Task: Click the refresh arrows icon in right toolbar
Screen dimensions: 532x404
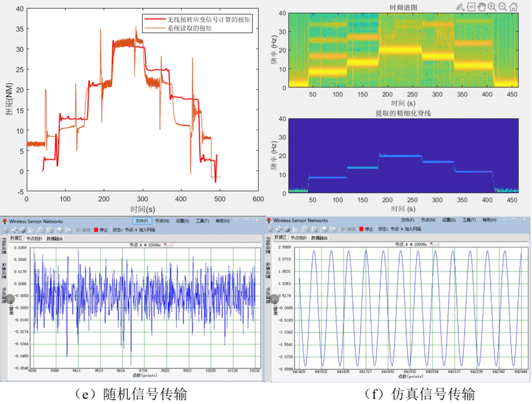Action: tap(279, 229)
